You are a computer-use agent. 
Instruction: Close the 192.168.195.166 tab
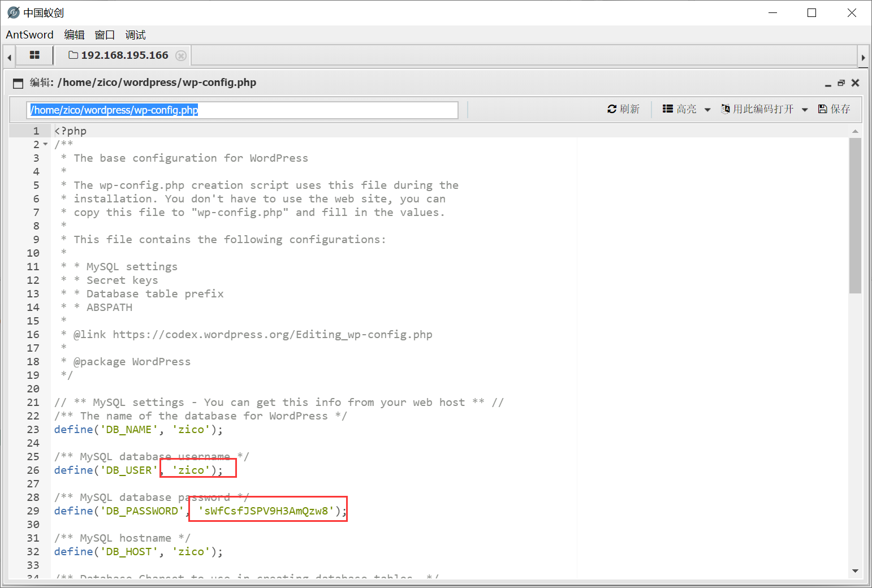(181, 55)
